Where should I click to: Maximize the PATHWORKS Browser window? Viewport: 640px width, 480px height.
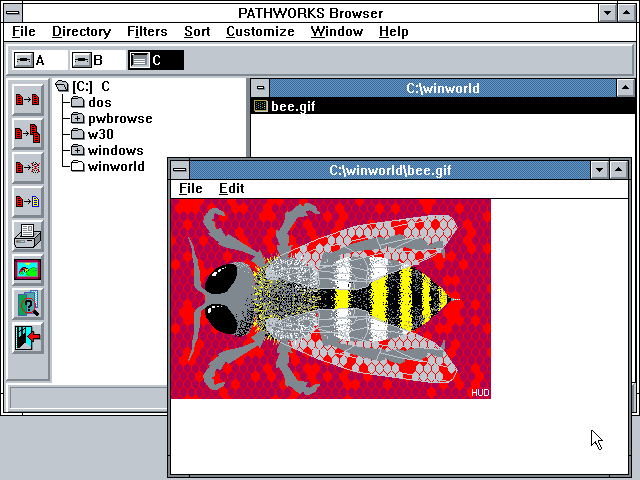pos(627,13)
